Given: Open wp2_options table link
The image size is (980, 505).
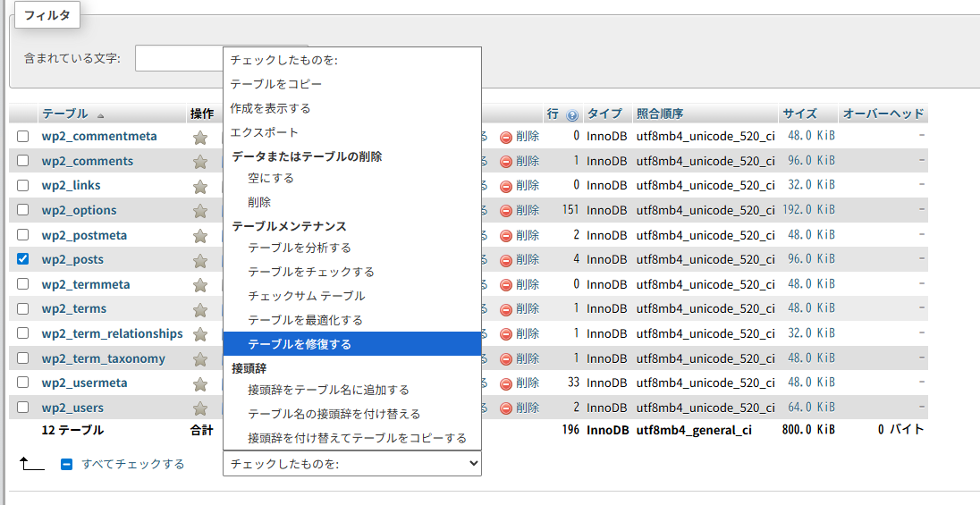Looking at the screenshot, I should [x=79, y=211].
